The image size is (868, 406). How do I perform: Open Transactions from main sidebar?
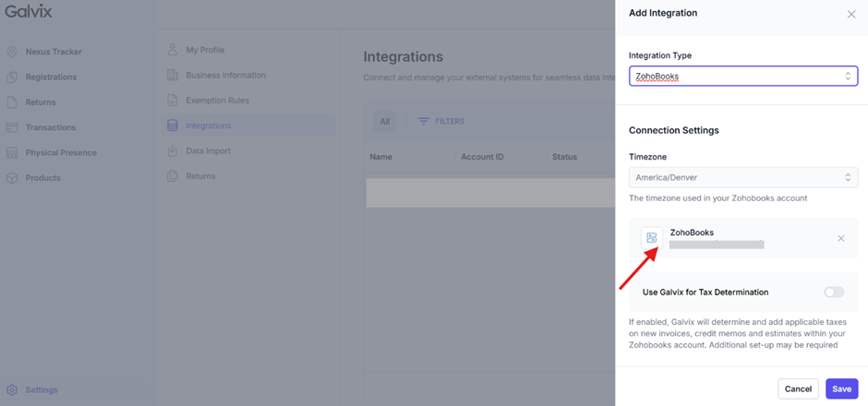51,127
